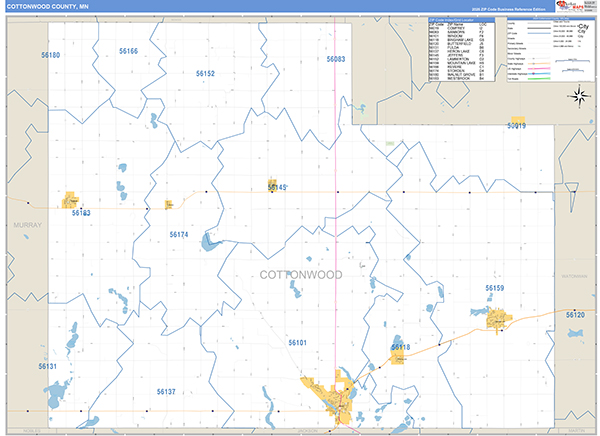600x436 pixels.
Task: Click the compass rose icon
Action: 579,97
